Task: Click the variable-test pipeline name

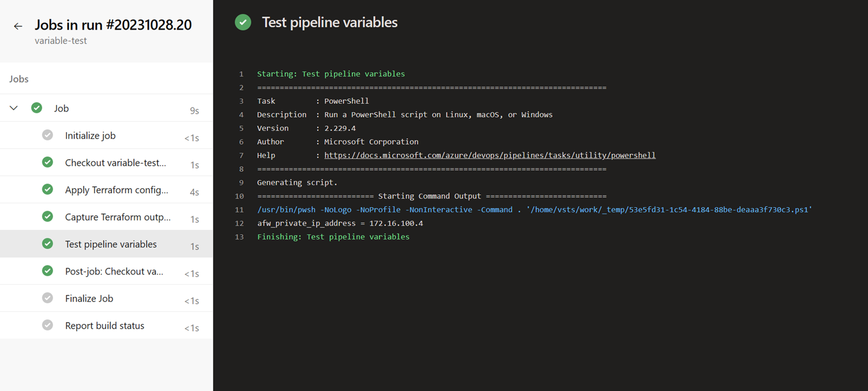Action: click(62, 40)
